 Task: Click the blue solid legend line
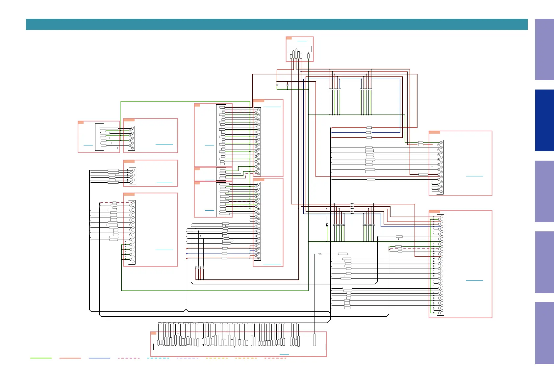point(99,358)
